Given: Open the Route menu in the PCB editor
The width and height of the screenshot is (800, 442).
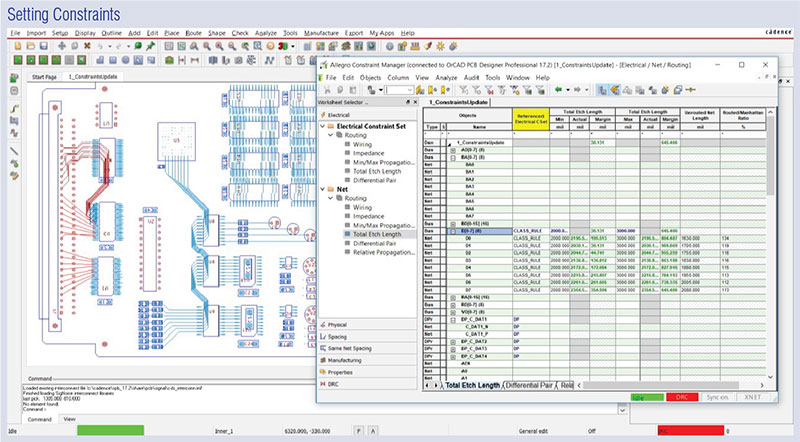Looking at the screenshot, I should click(x=193, y=33).
